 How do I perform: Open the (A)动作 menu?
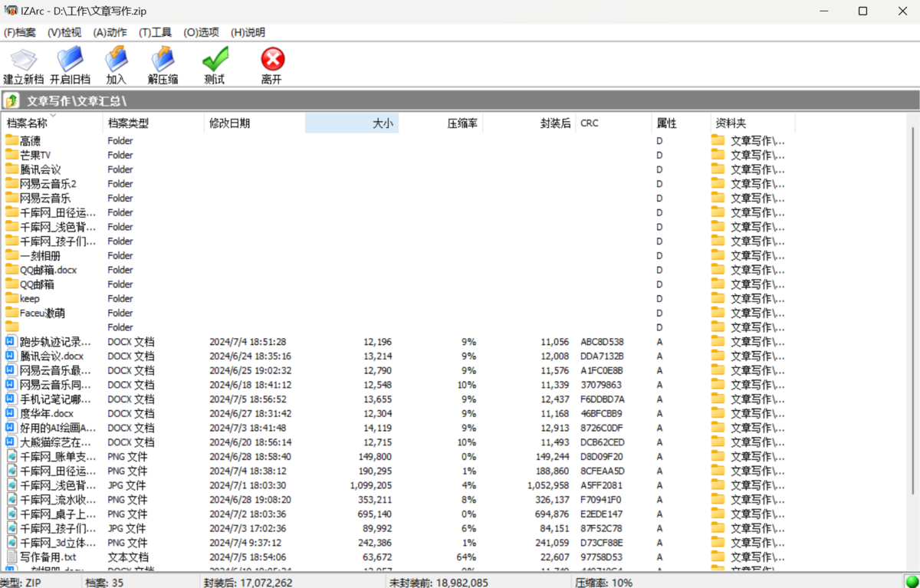[110, 32]
